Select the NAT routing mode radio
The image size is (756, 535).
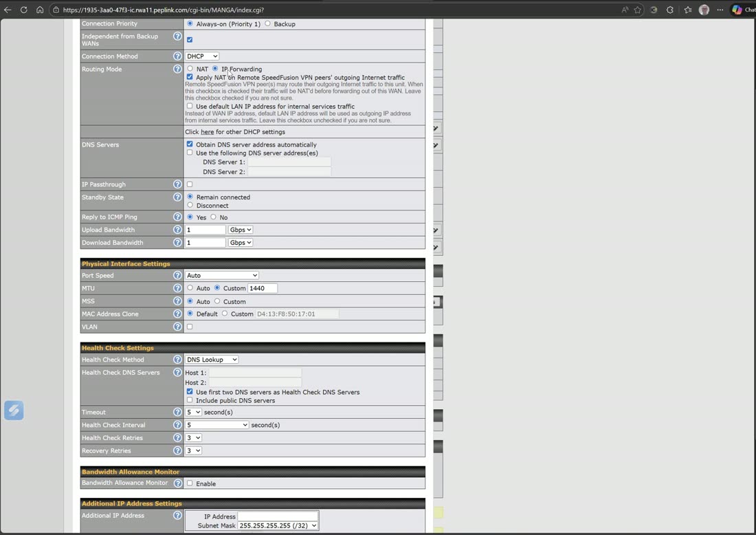click(190, 69)
